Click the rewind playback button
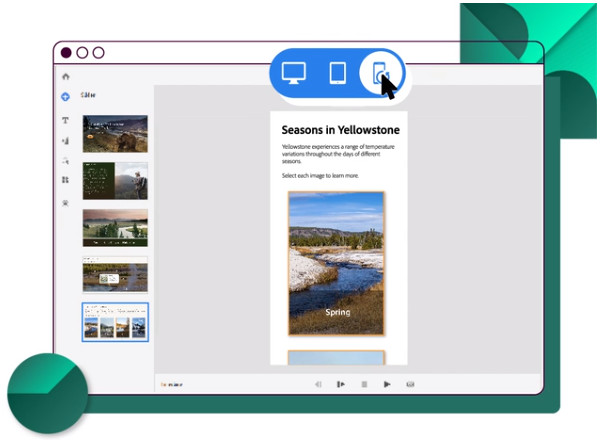This screenshot has width=601, height=440. point(318,384)
